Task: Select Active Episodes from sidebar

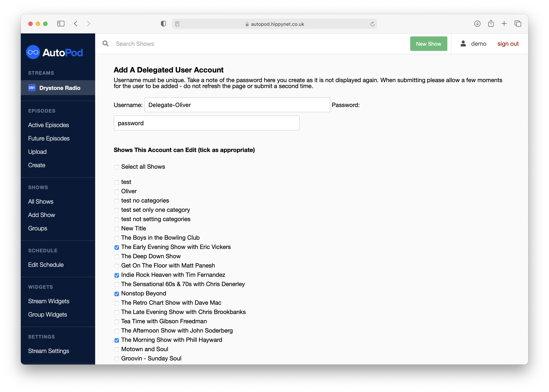Action: click(x=48, y=125)
